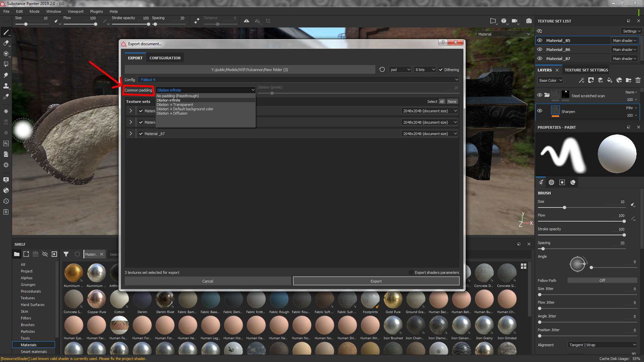Select All texture sets
This screenshot has width=644, height=362.
point(442,102)
